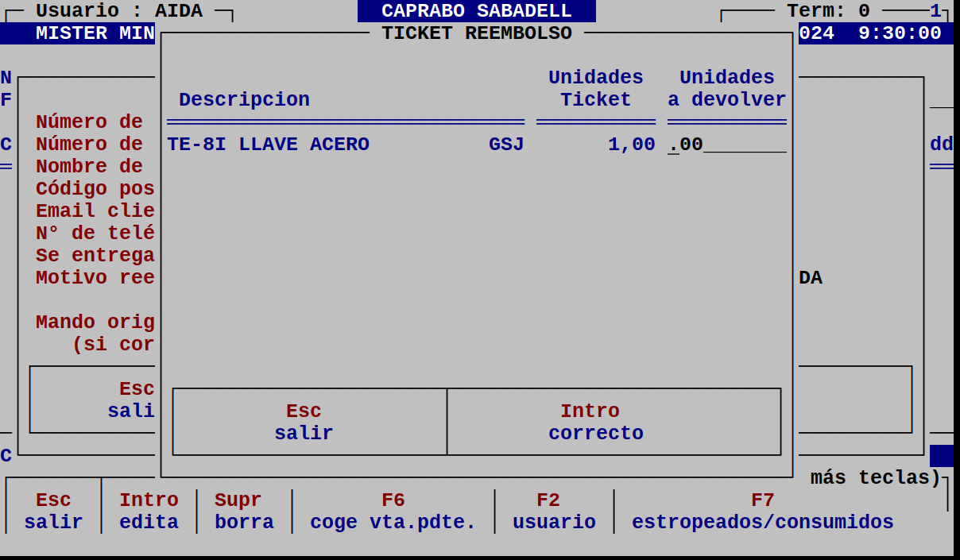Click the Unidades Ticket column header
This screenshot has height=560, width=960.
click(x=595, y=88)
